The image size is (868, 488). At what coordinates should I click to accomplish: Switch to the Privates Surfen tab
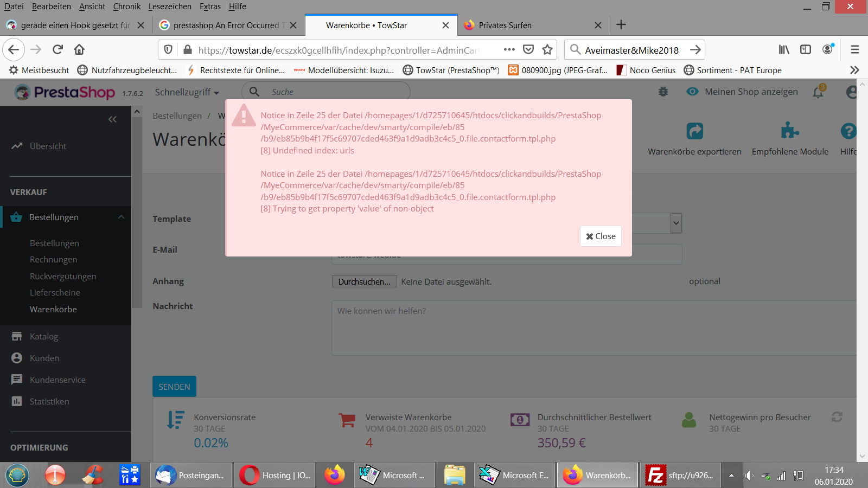pos(533,25)
